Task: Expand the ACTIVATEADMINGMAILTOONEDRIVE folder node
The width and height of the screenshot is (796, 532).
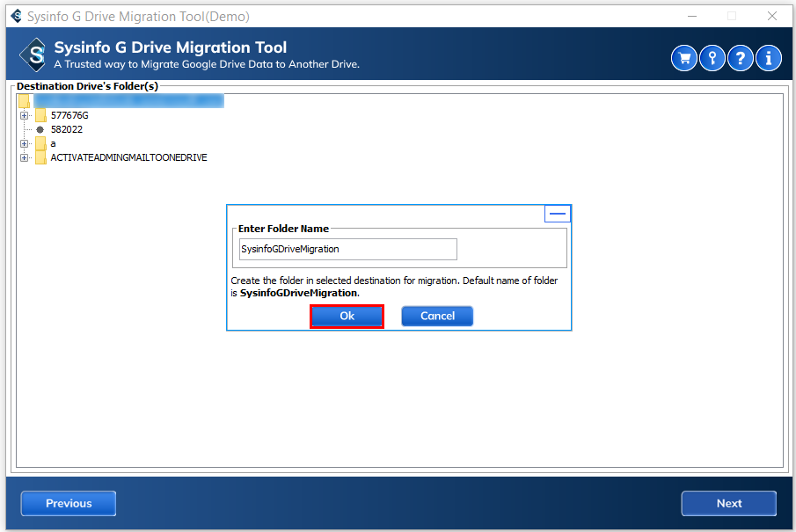Action: click(x=24, y=158)
